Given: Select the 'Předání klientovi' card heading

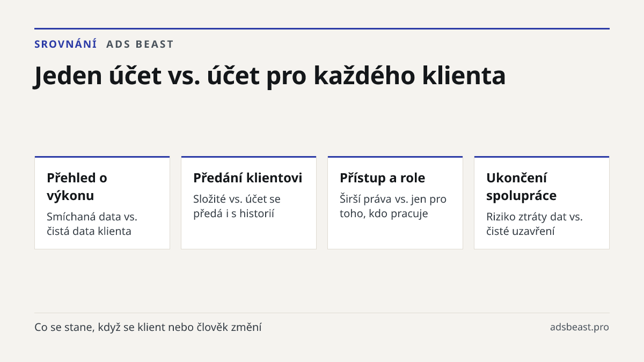Looking at the screenshot, I should click(x=248, y=178).
